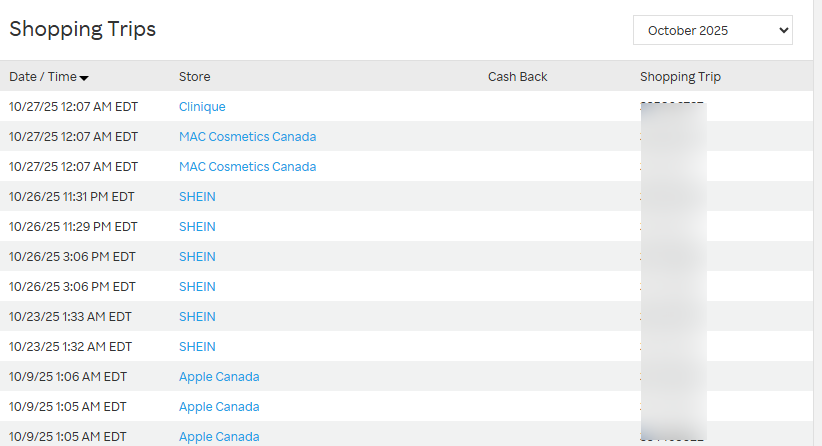Open the Clinique store link
This screenshot has width=822, height=446.
click(x=202, y=107)
